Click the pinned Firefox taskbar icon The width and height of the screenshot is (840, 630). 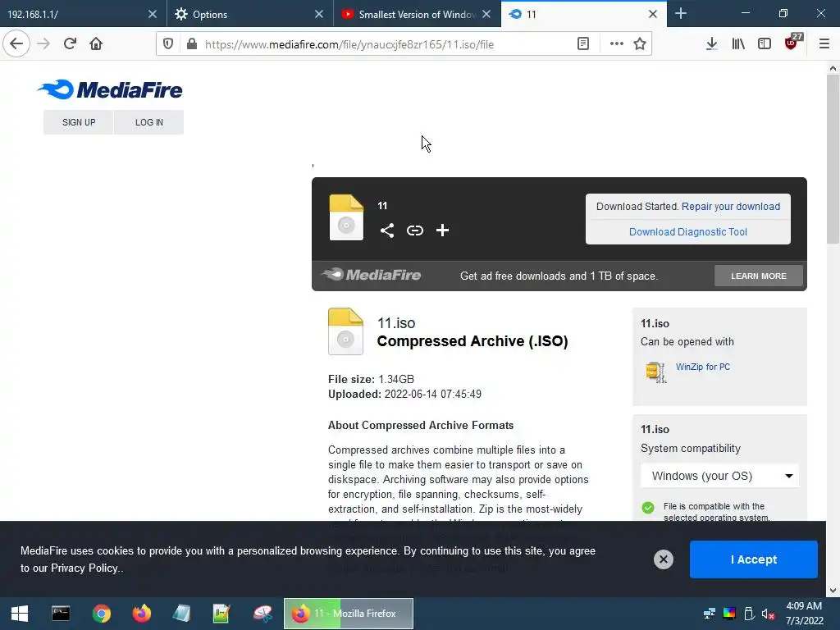142,614
